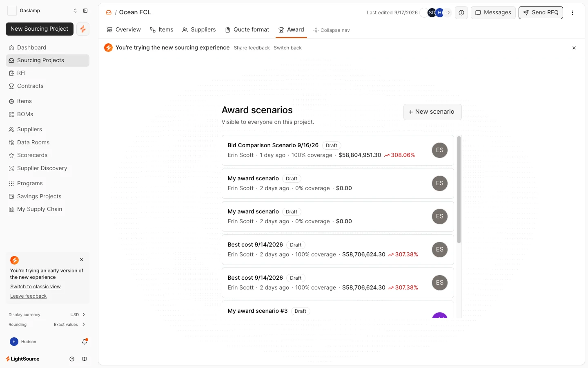Viewport: 588px width, 368px height.
Task: Switch to the Suppliers tab
Action: [199, 30]
